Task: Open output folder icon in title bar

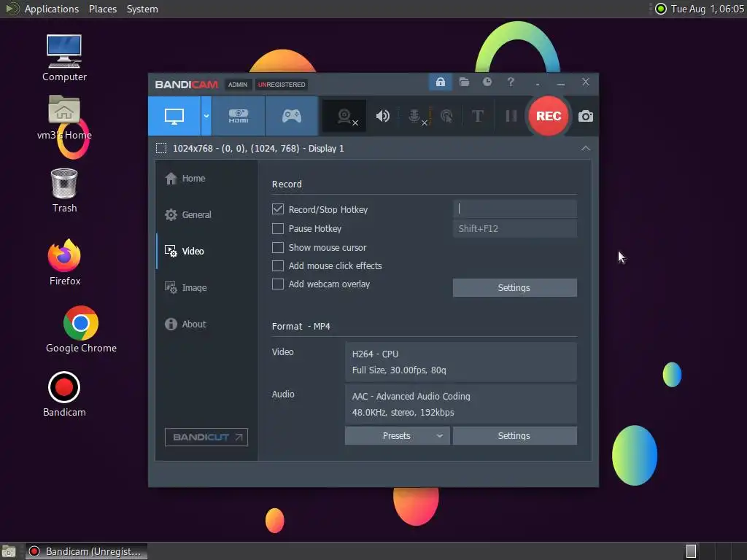Action: [x=464, y=82]
